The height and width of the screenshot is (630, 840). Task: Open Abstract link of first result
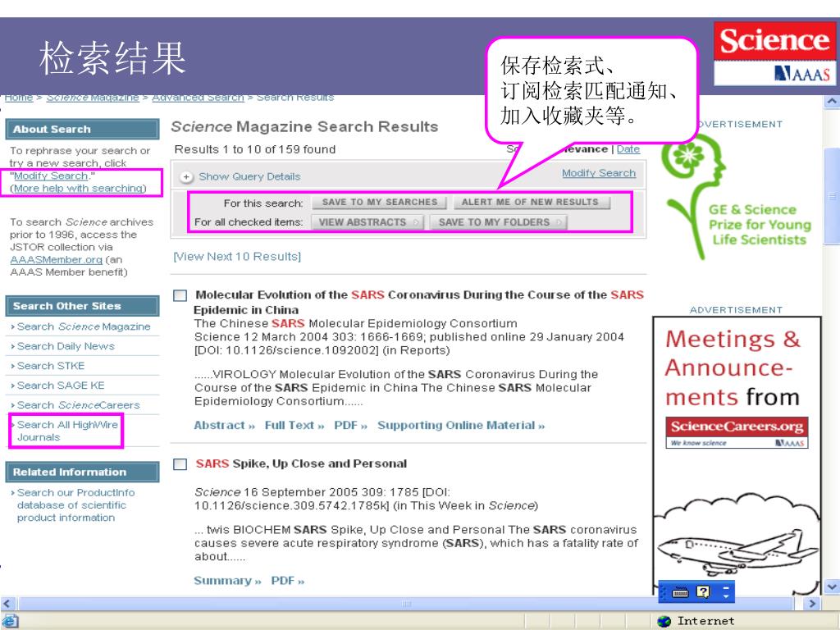[x=224, y=425]
